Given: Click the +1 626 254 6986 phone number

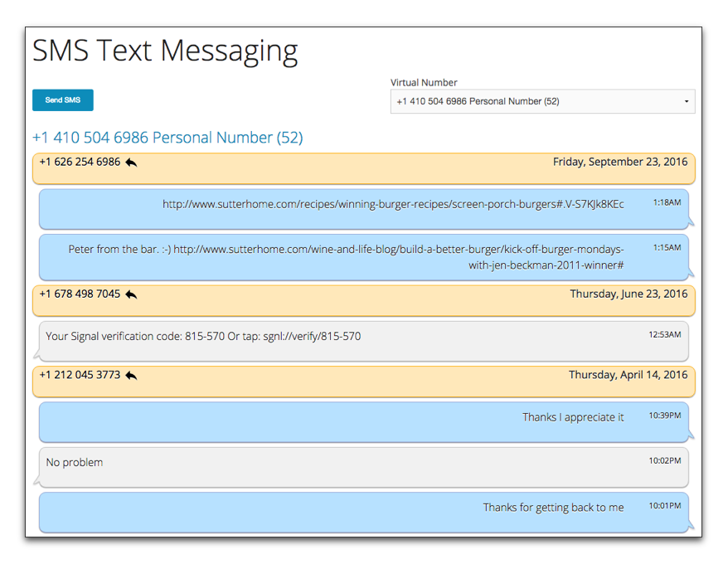Looking at the screenshot, I should pyautogui.click(x=80, y=162).
